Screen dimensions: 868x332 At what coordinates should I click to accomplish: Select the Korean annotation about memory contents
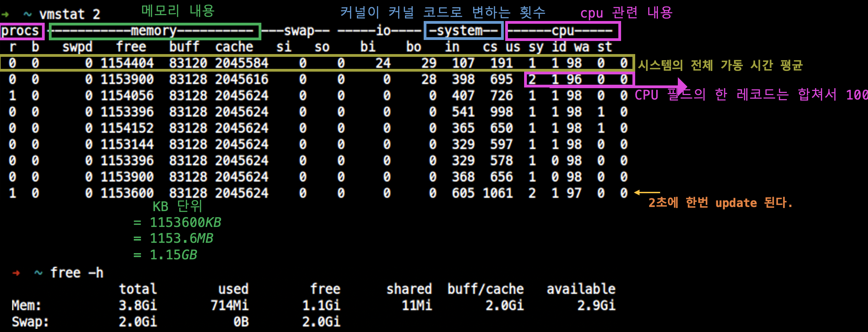point(177,11)
